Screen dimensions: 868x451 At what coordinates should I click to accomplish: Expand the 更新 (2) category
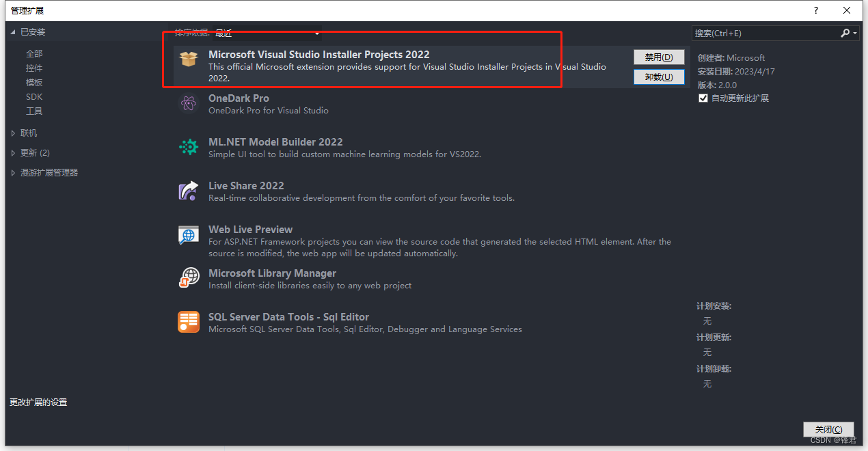click(13, 153)
